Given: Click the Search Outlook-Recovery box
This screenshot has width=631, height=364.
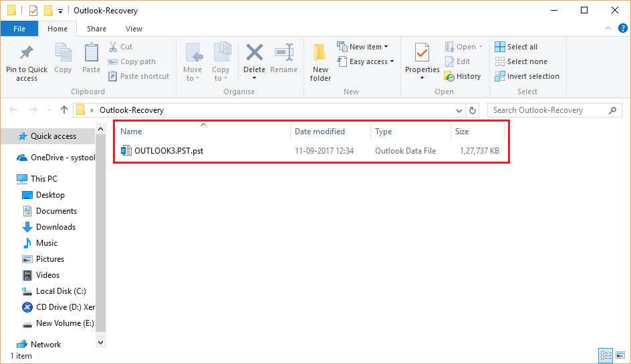Looking at the screenshot, I should coord(554,110).
